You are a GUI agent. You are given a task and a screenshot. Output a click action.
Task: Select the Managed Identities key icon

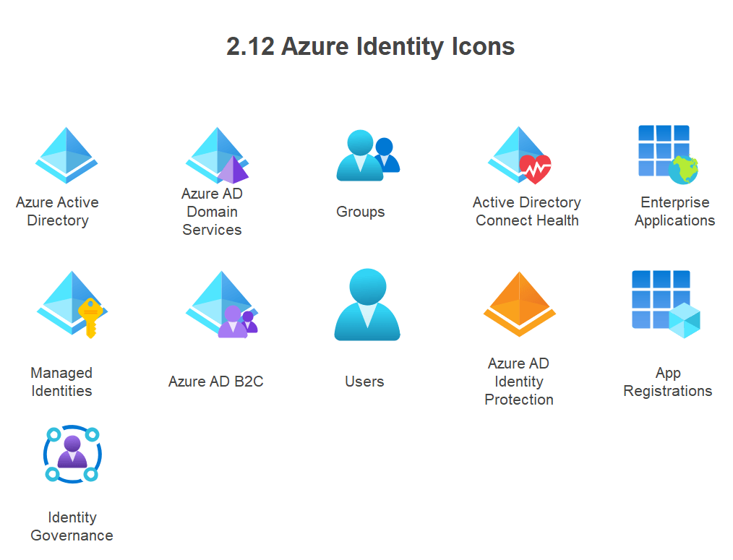click(x=72, y=304)
